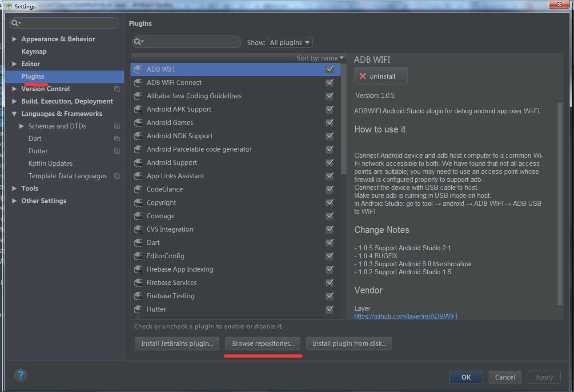Click the EditorConfig plugin icon
The image size is (574, 392).
[138, 256]
